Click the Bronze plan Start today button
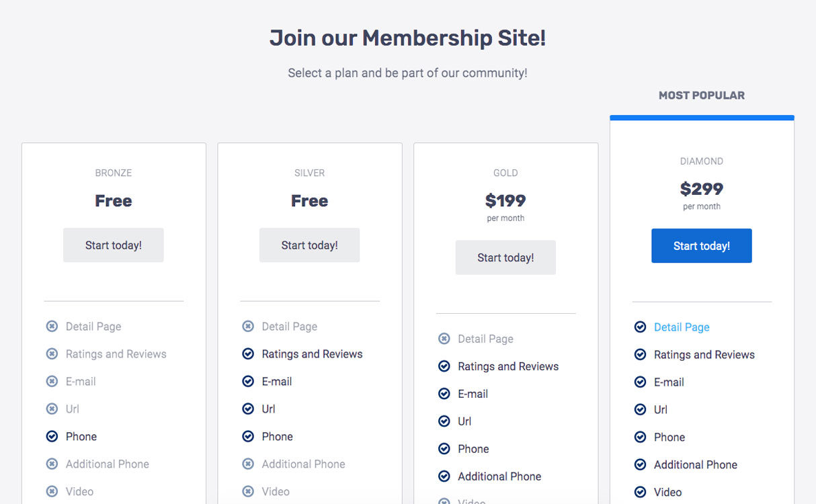The height and width of the screenshot is (504, 816). coord(114,245)
